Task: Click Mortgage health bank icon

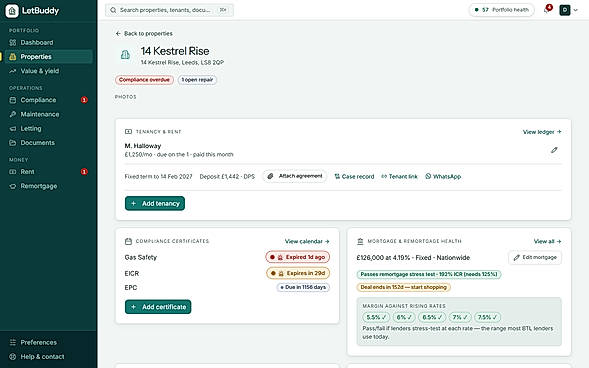Action: click(360, 241)
